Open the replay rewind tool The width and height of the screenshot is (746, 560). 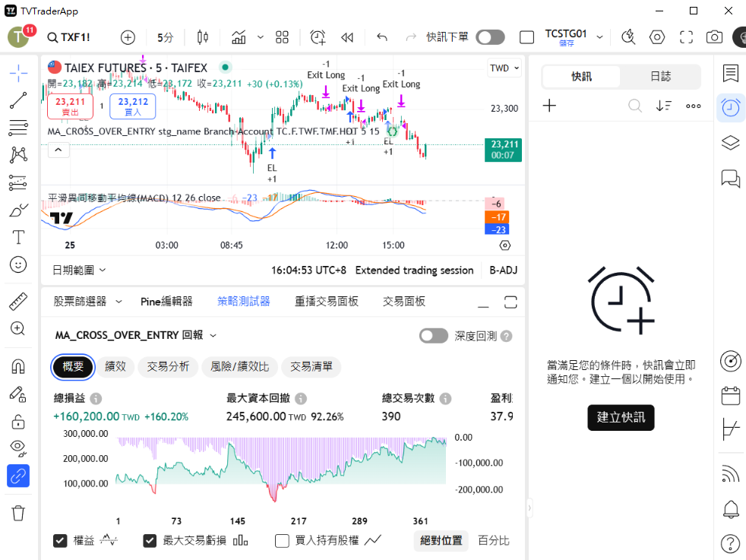(347, 37)
